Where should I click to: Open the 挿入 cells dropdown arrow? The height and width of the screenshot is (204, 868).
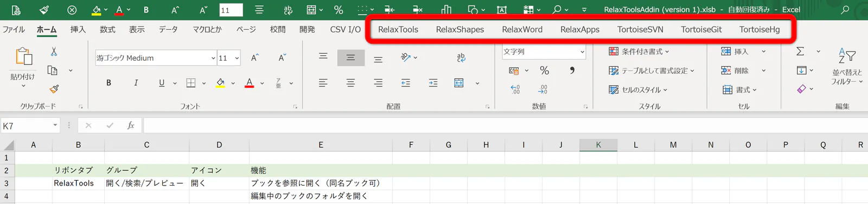click(763, 52)
